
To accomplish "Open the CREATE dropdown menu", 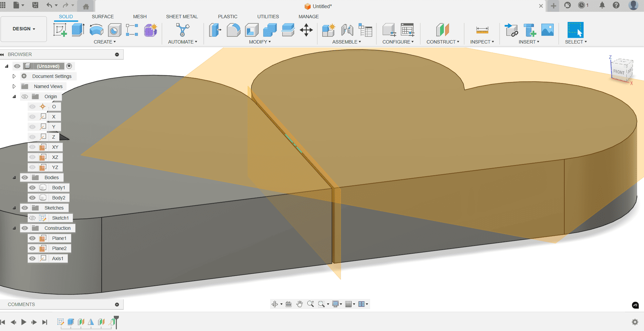I will click(x=105, y=42).
